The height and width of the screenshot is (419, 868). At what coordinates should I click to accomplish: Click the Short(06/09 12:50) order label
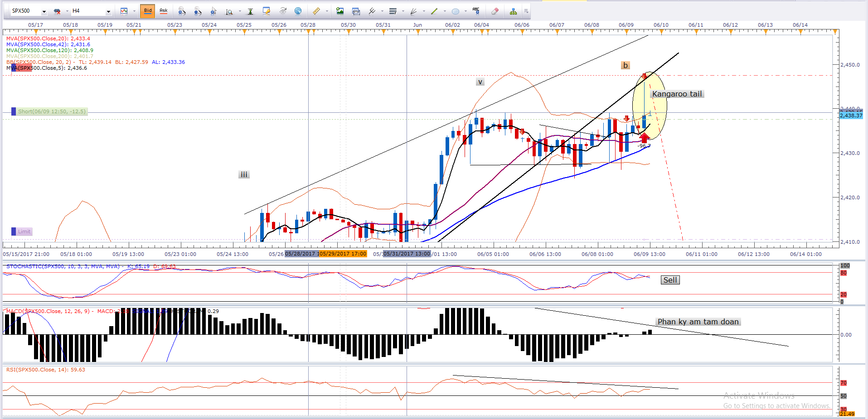click(x=51, y=111)
